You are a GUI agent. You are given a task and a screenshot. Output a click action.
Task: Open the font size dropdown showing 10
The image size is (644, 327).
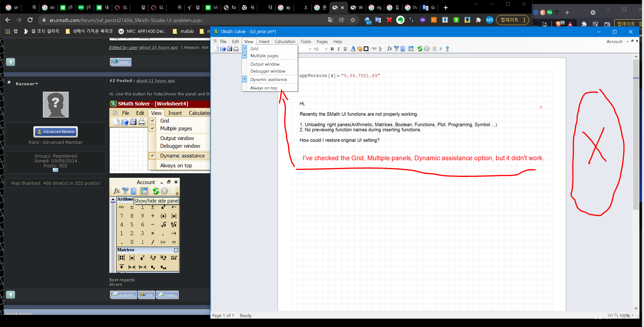point(326,49)
